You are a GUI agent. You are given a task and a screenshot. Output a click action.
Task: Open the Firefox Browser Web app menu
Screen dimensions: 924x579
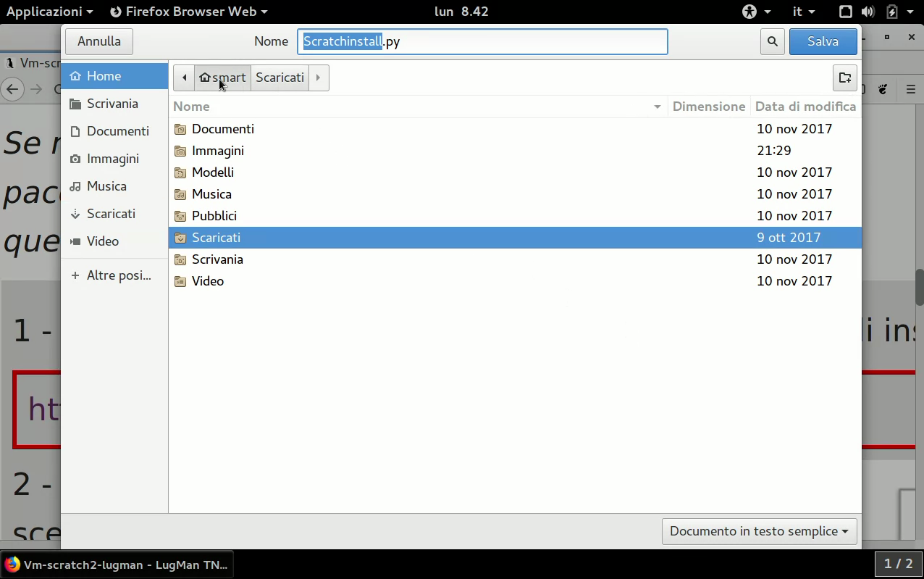tap(189, 12)
